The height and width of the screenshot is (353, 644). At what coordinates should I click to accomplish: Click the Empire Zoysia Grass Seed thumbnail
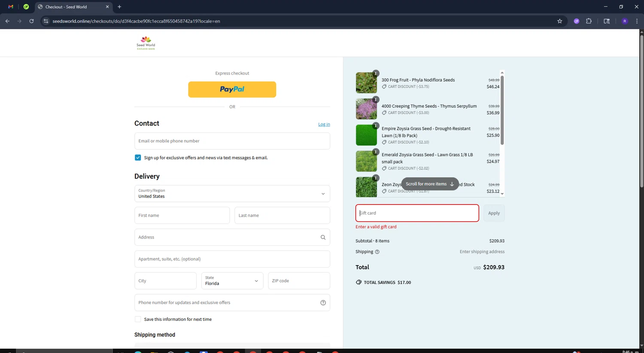tap(366, 135)
